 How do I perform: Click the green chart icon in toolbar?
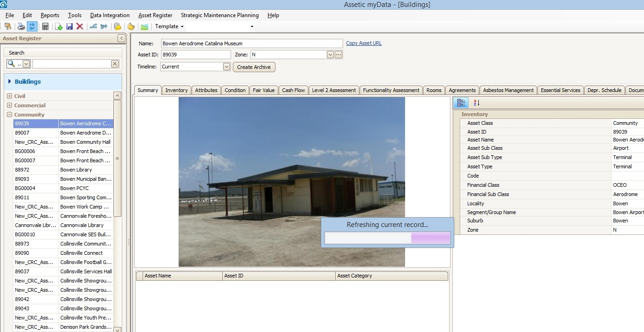[144, 26]
